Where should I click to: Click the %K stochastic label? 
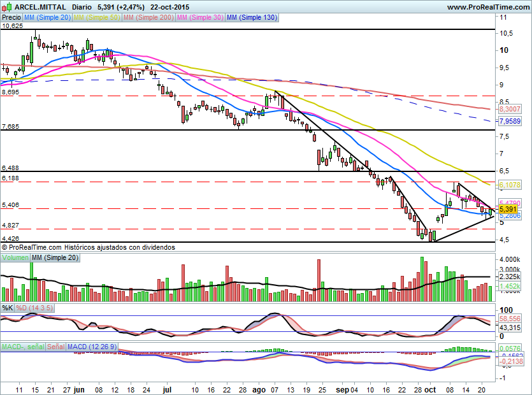point(8,308)
